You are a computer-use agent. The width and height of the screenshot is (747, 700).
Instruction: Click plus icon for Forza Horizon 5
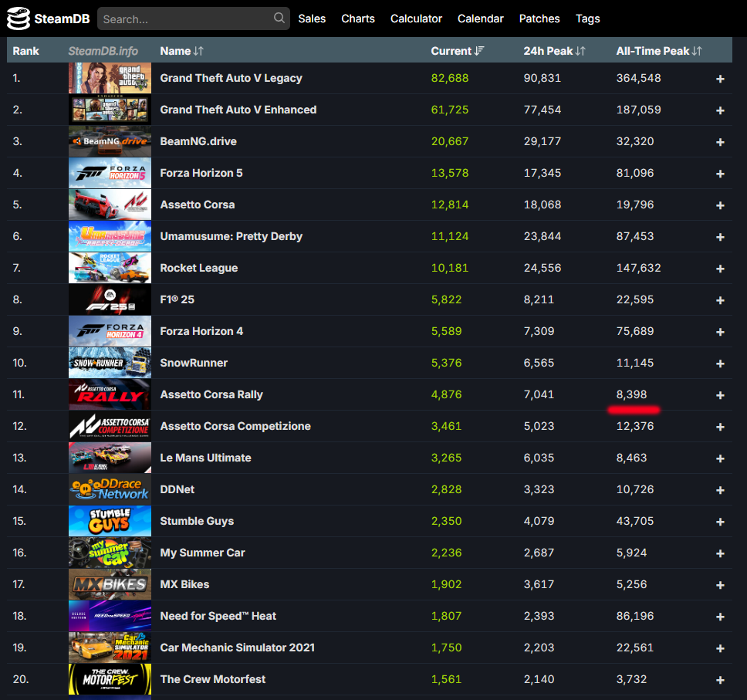pos(720,174)
